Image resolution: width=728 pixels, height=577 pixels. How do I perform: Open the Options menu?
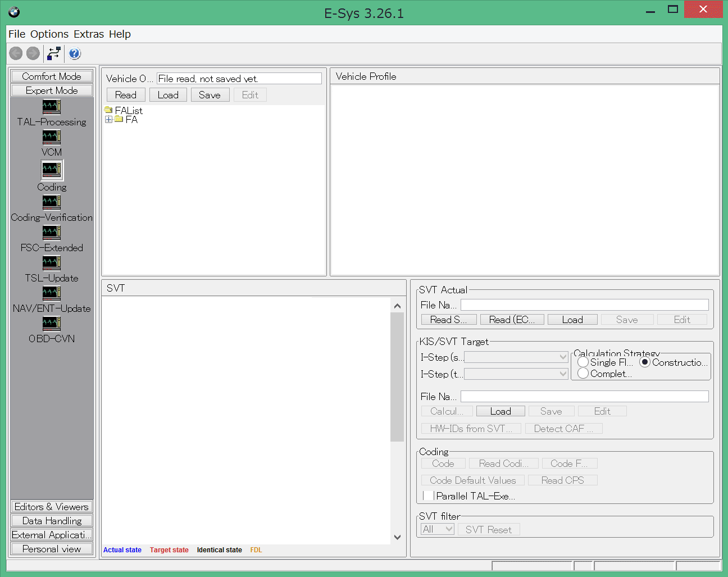[49, 34]
